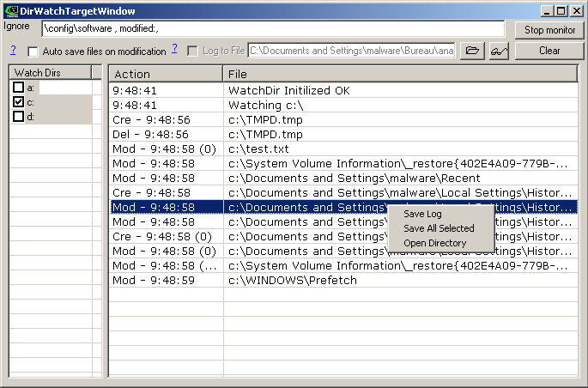
Task: Click the open folder browse icon
Action: click(472, 52)
